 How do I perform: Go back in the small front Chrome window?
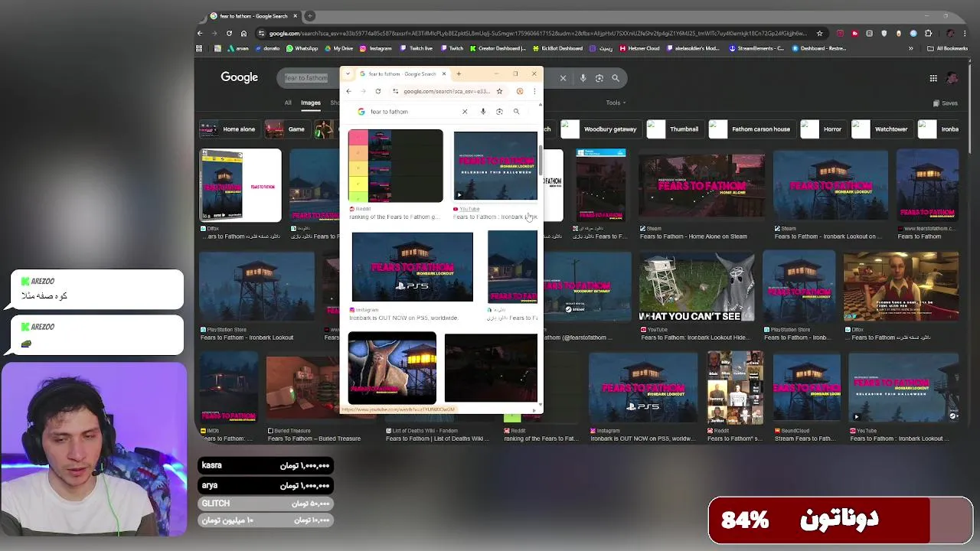tap(348, 91)
